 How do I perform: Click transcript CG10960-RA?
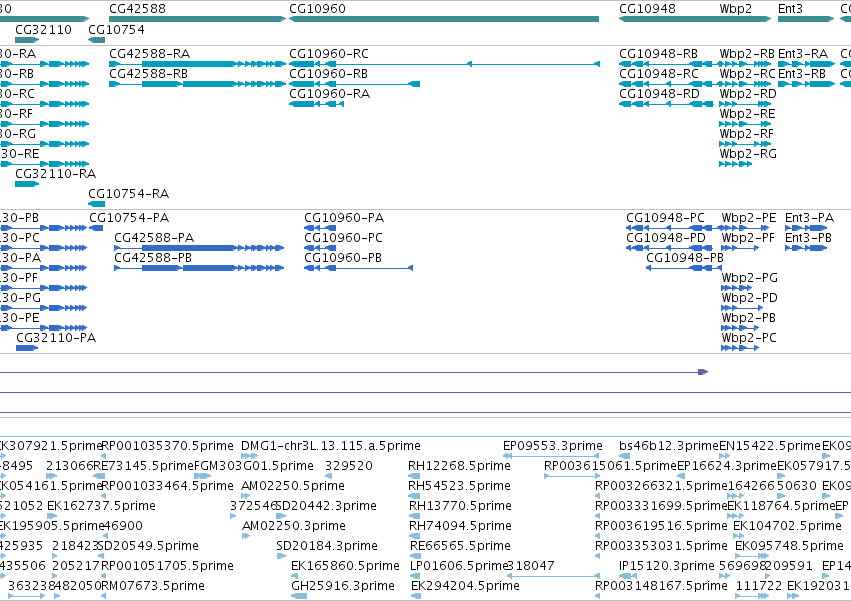coord(329,94)
